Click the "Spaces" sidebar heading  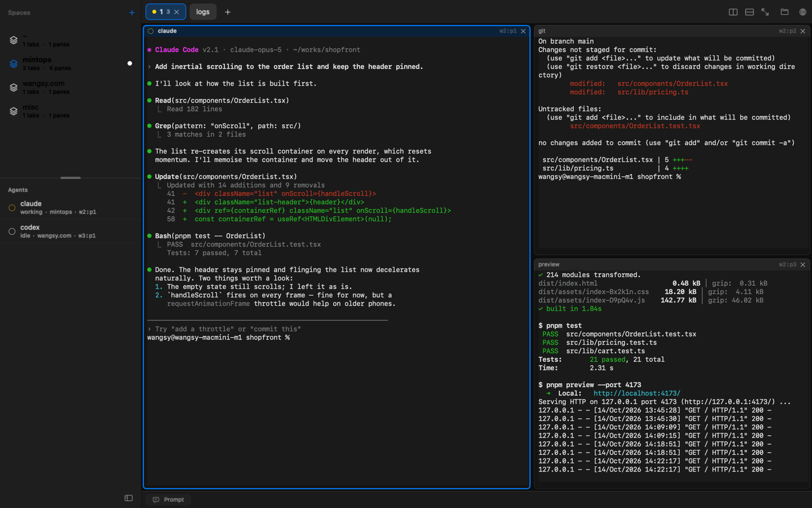click(19, 12)
